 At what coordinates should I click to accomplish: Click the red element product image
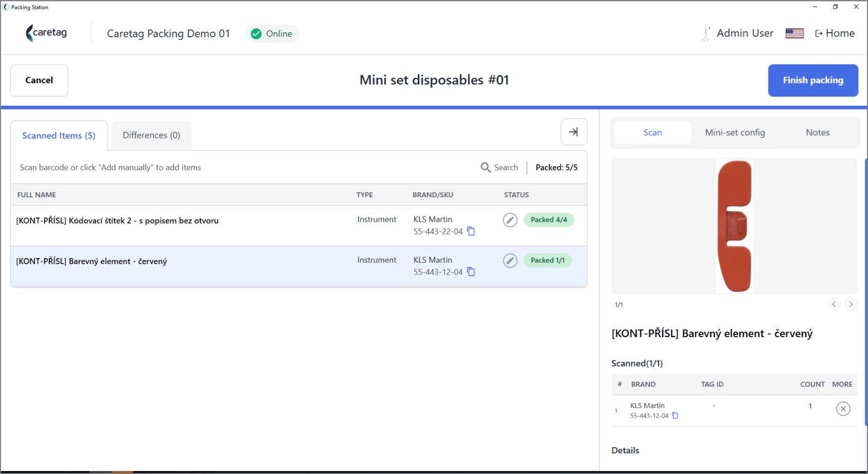[735, 226]
